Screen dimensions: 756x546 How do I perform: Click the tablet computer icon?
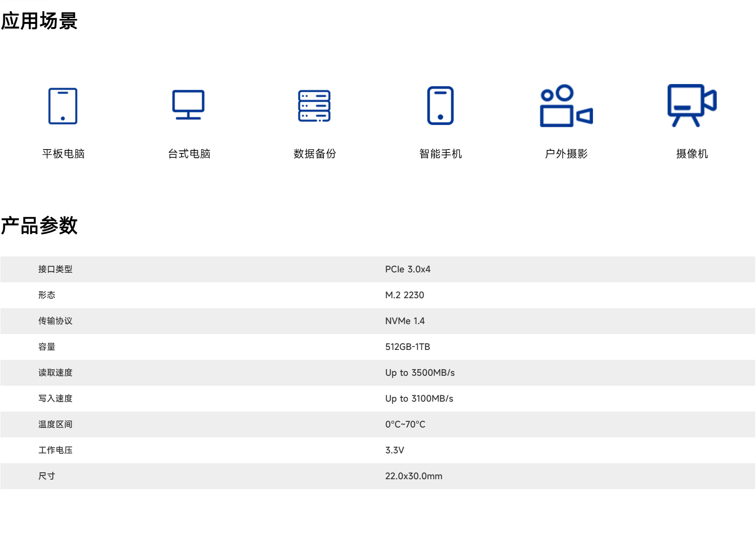point(63,106)
